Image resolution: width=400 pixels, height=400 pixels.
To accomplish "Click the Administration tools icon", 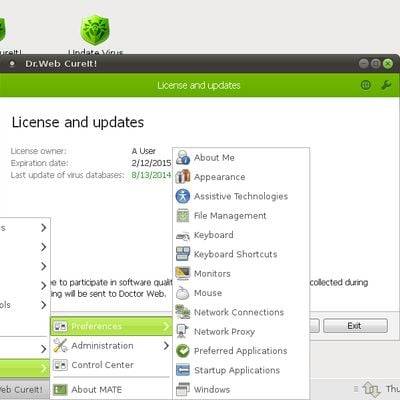I will pyautogui.click(x=60, y=345).
